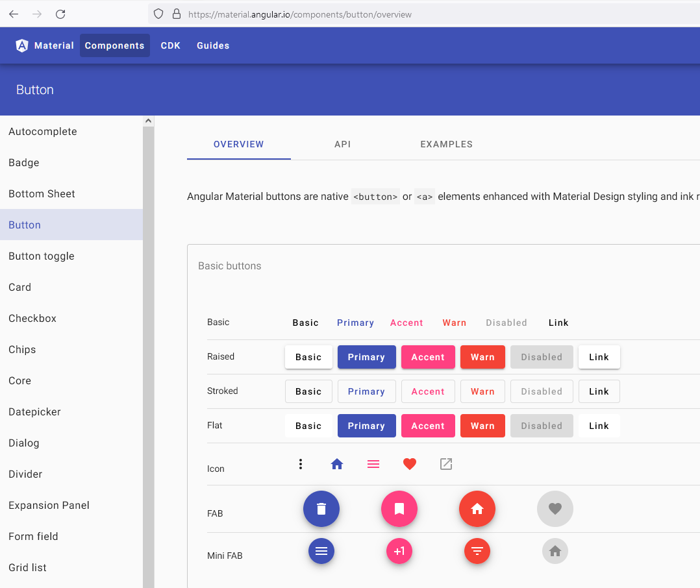Open Datepicker in the sidebar
The height and width of the screenshot is (588, 700).
pos(71,411)
